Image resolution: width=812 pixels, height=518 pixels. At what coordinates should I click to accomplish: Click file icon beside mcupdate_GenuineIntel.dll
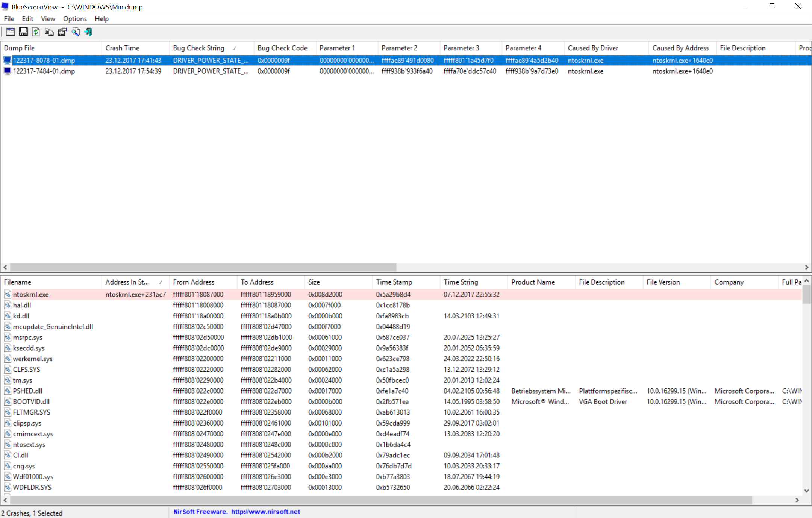pyautogui.click(x=8, y=327)
